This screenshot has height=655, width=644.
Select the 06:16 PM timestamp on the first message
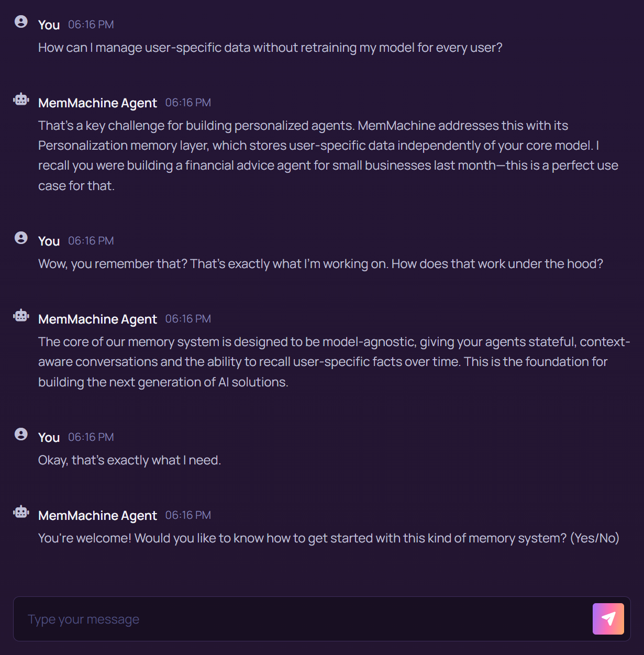tap(91, 25)
